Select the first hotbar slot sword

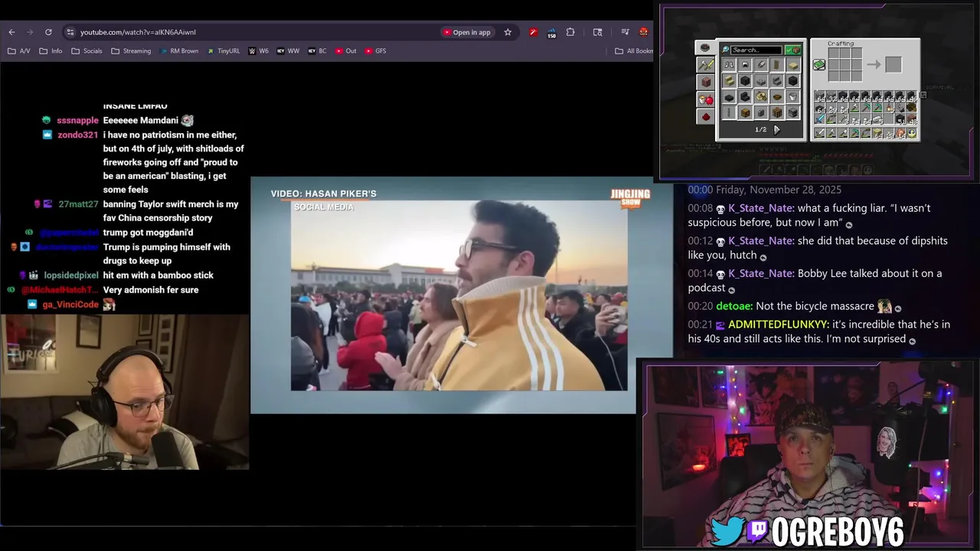point(820,132)
